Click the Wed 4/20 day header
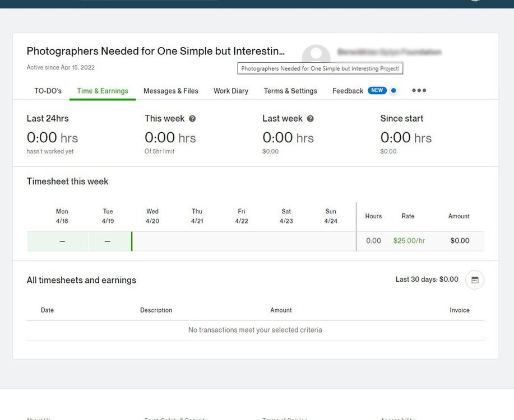Screen dimensions: 514x420 152,216
